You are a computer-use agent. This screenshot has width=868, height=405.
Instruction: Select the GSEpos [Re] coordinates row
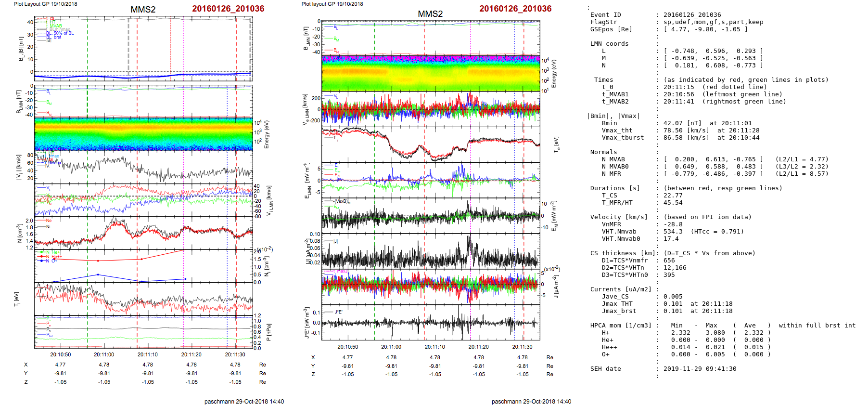669,29
